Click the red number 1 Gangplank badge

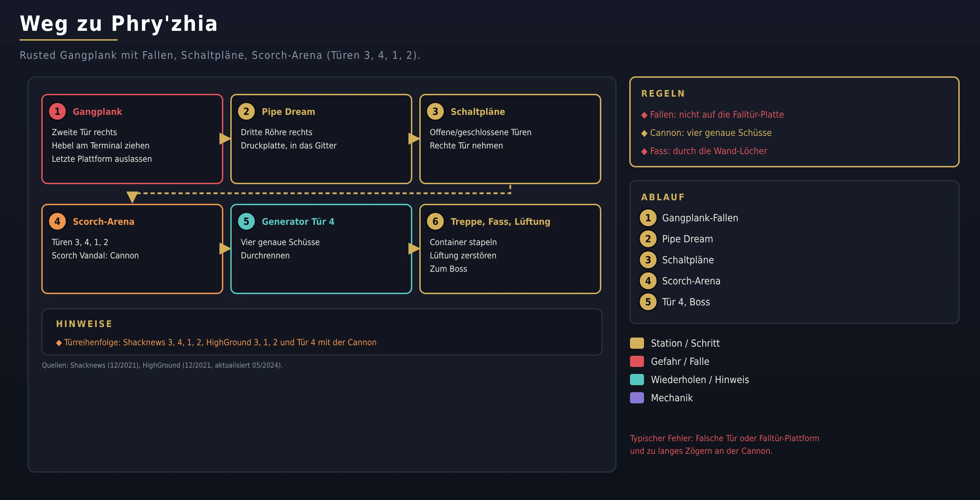pyautogui.click(x=57, y=111)
